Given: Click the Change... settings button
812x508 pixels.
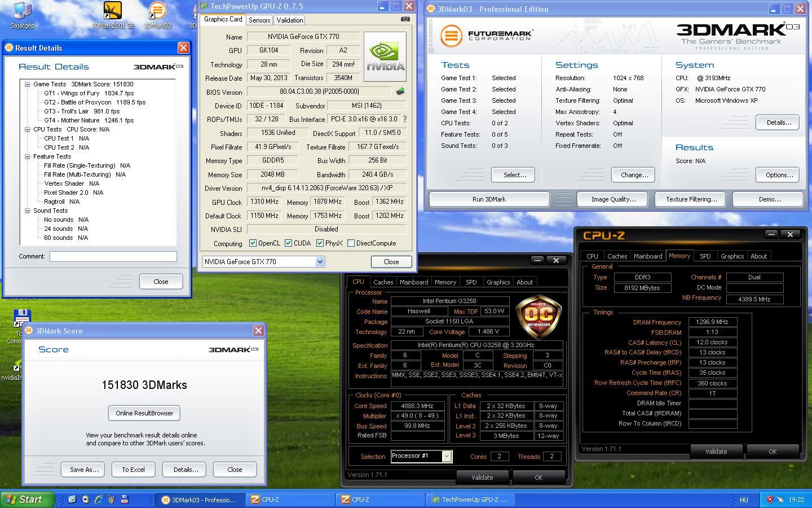Looking at the screenshot, I should coord(634,175).
